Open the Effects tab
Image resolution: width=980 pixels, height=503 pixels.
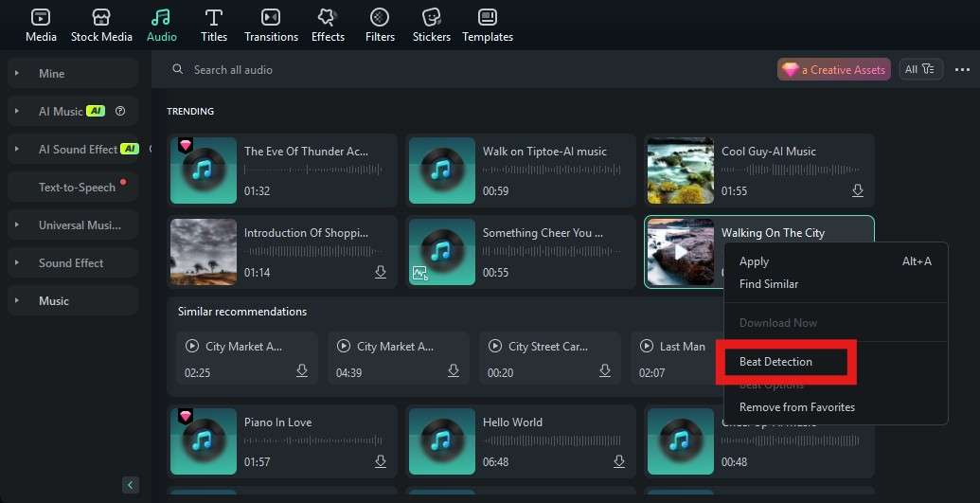(x=328, y=26)
